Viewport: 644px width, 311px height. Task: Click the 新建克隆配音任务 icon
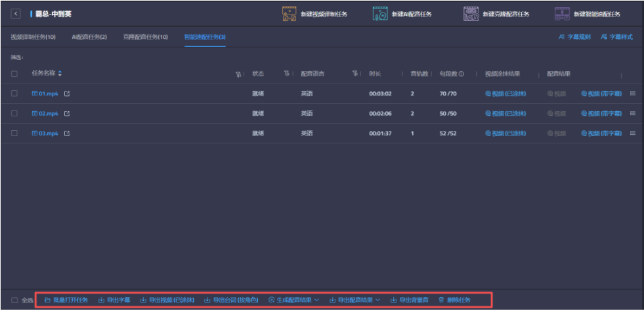(471, 14)
